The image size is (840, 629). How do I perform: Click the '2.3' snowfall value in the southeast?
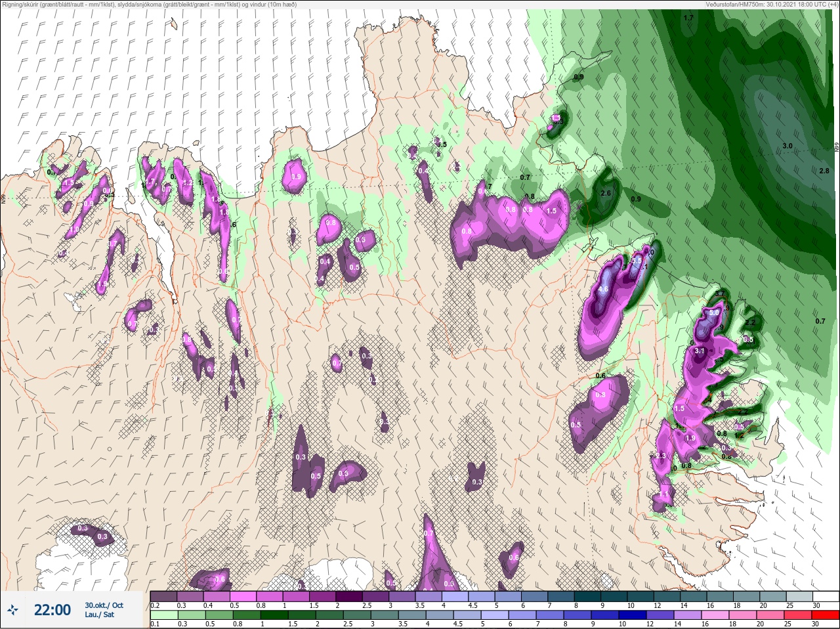coord(661,456)
